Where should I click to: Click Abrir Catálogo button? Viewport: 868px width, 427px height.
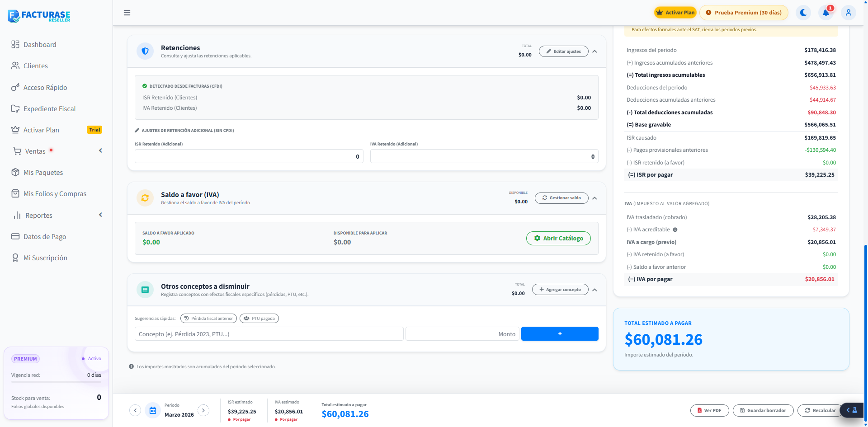pyautogui.click(x=558, y=238)
